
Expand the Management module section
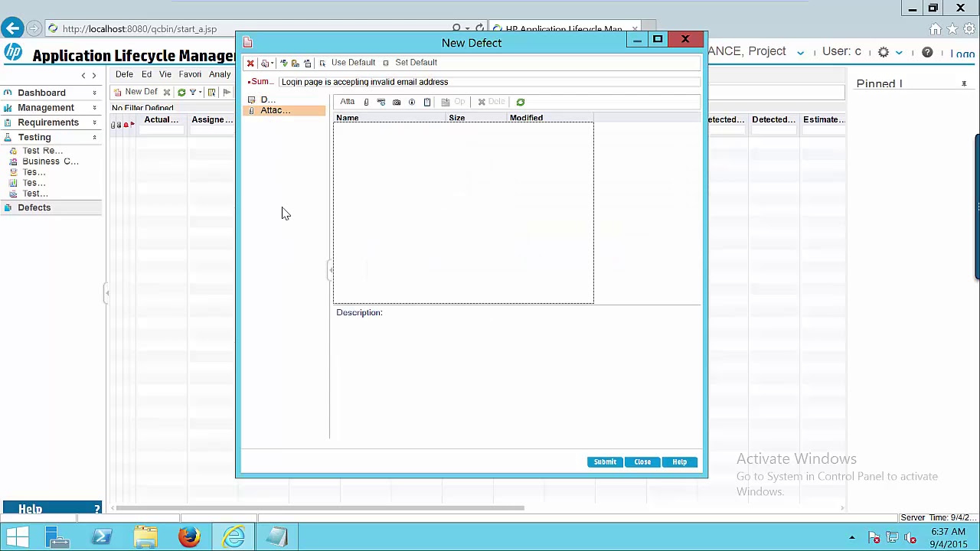94,108
